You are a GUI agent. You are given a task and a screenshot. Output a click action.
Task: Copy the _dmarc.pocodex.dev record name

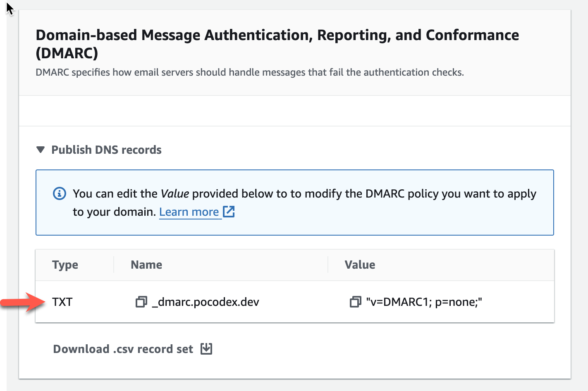(141, 302)
